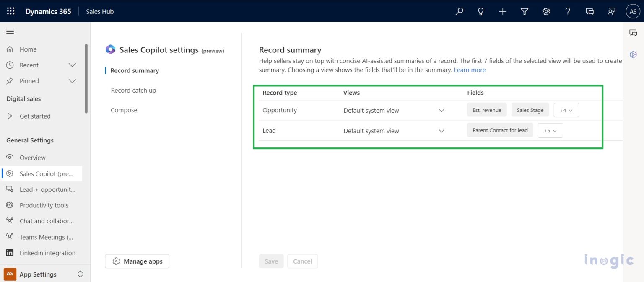This screenshot has width=644, height=282.
Task: Open the LinkedIn integration settings
Action: click(47, 253)
